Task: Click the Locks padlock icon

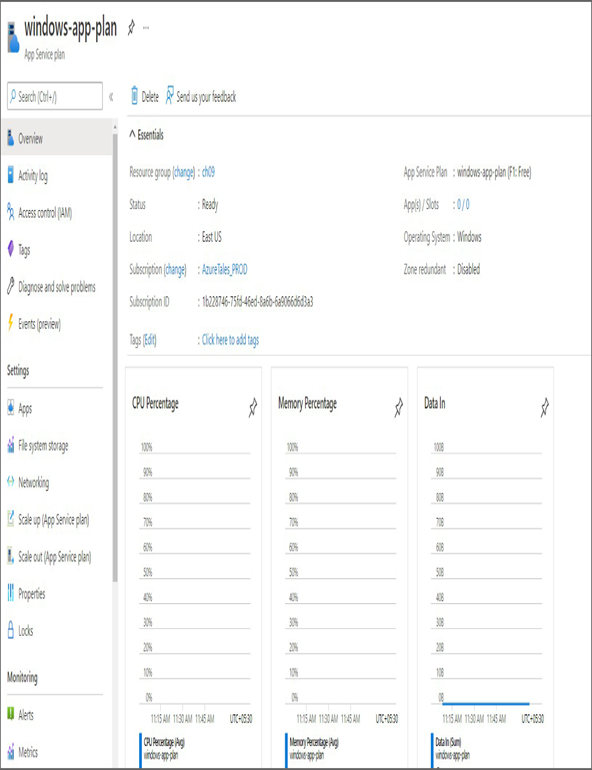Action: (10, 630)
